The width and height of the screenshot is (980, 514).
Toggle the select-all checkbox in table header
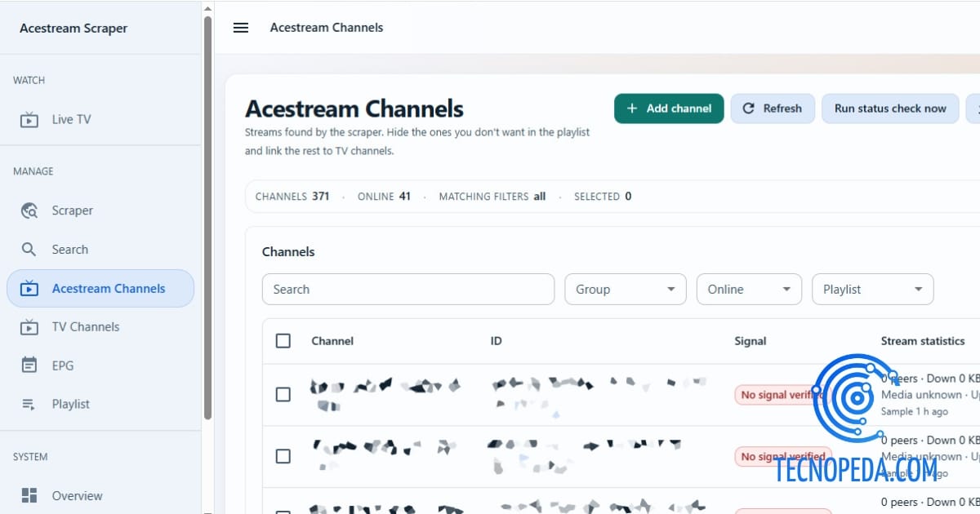point(283,341)
